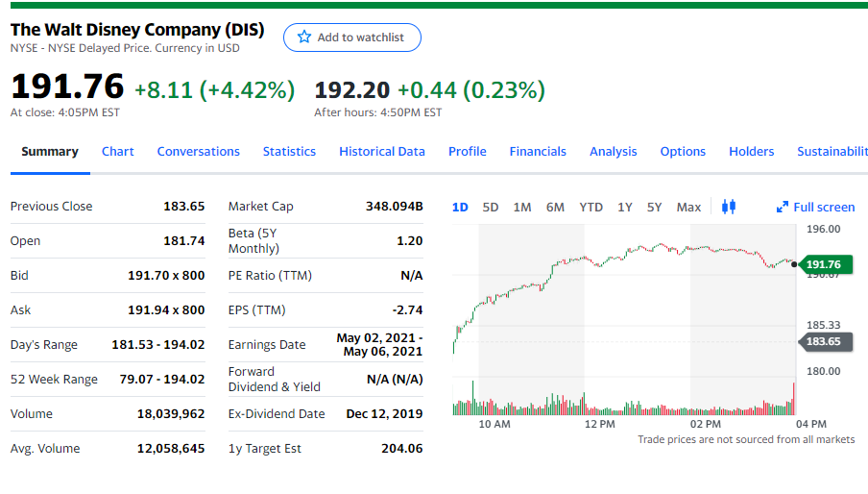Click the candlestick chart type icon
Image resolution: width=868 pixels, height=494 pixels.
tap(728, 207)
